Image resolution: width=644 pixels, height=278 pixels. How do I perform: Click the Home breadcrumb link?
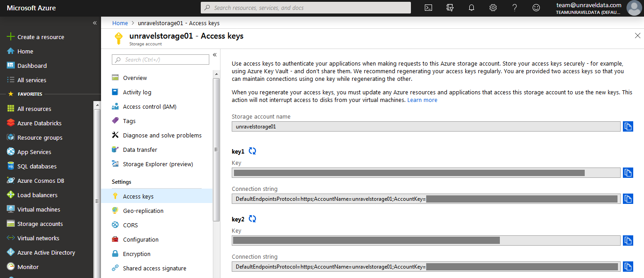click(120, 23)
